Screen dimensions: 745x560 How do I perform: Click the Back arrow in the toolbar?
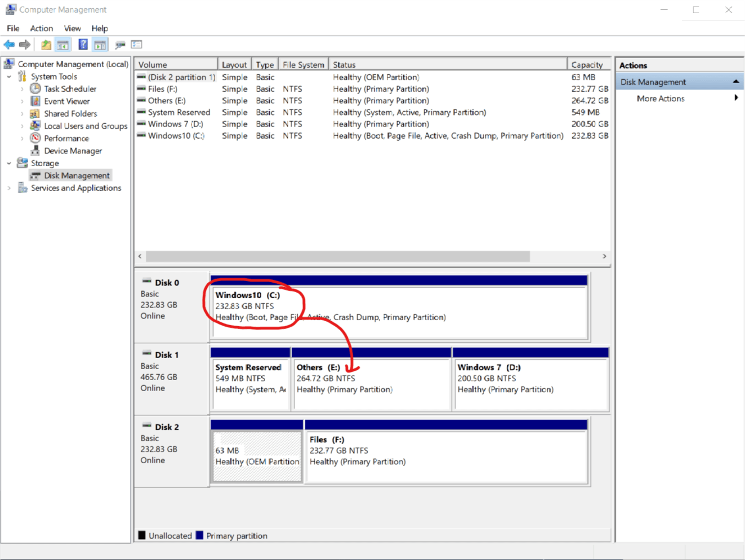(x=9, y=45)
